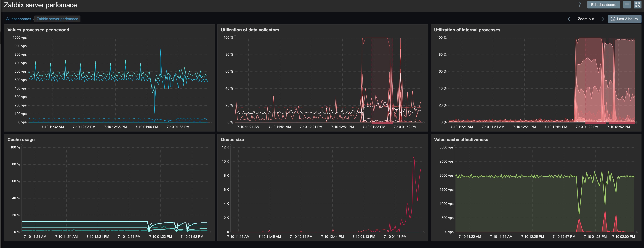Viewport: 644px width, 248px height.
Task: Click Utilization of data collectors widget title
Action: tap(250, 30)
